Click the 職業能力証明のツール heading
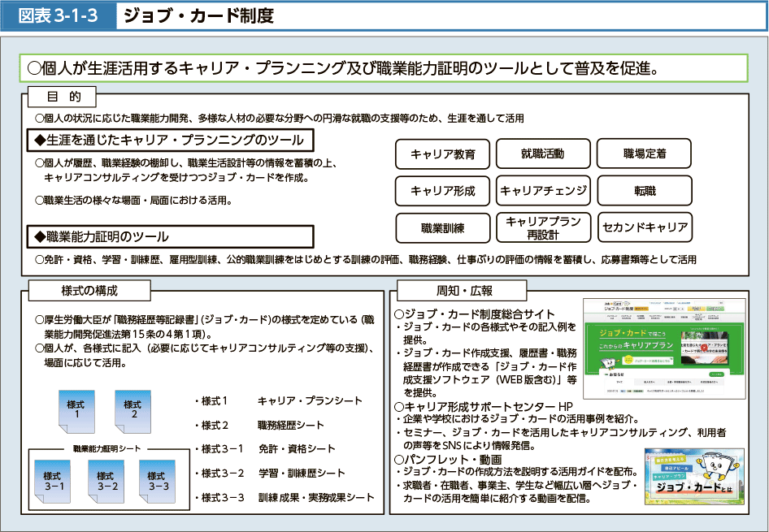Image resolution: width=769 pixels, height=532 pixels. click(170, 236)
